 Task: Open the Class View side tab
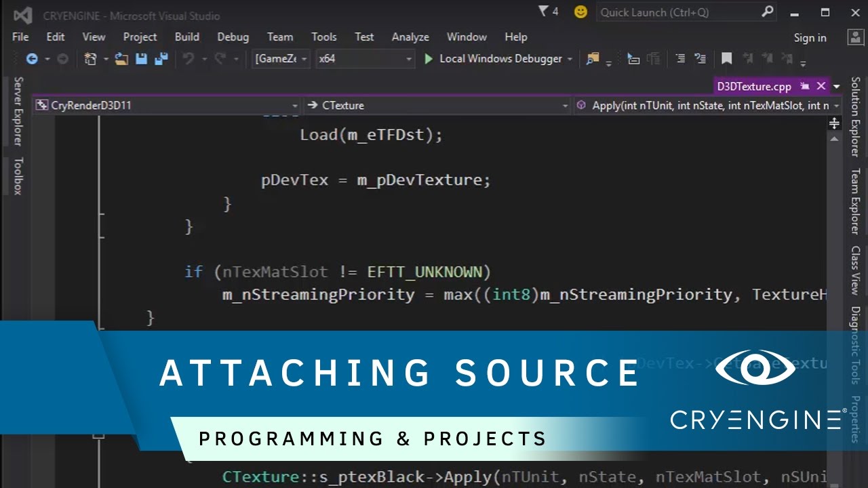point(855,270)
